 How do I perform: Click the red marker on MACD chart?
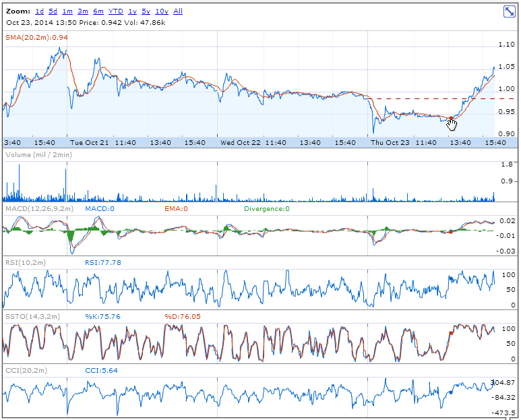[451, 233]
